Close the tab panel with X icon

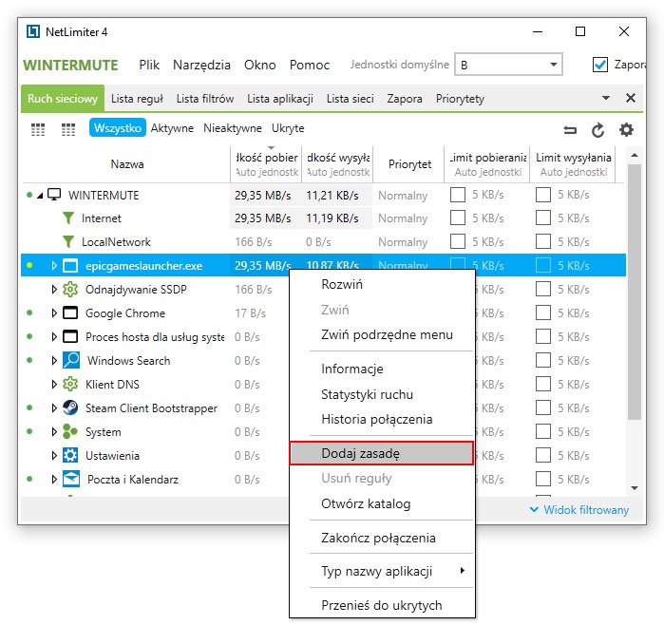coord(631,98)
